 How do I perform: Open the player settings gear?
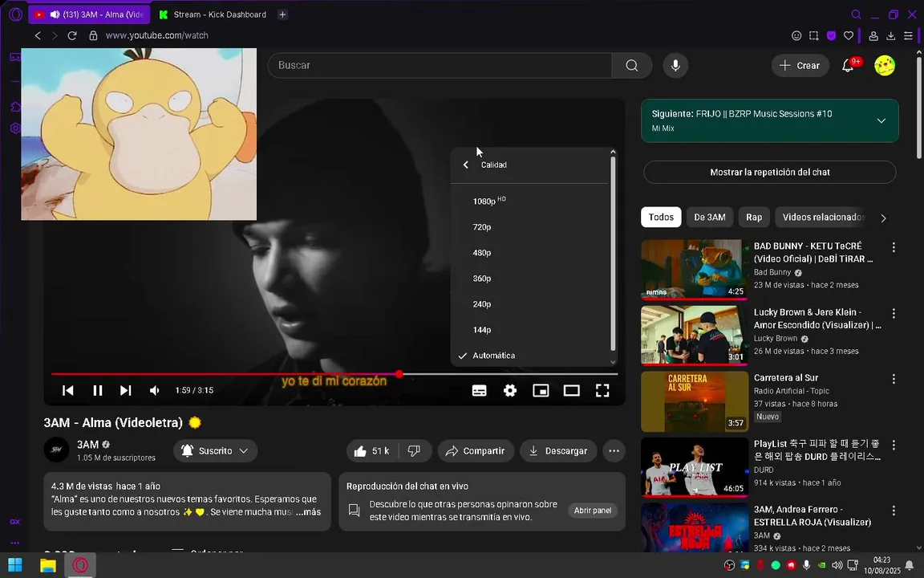coord(510,390)
